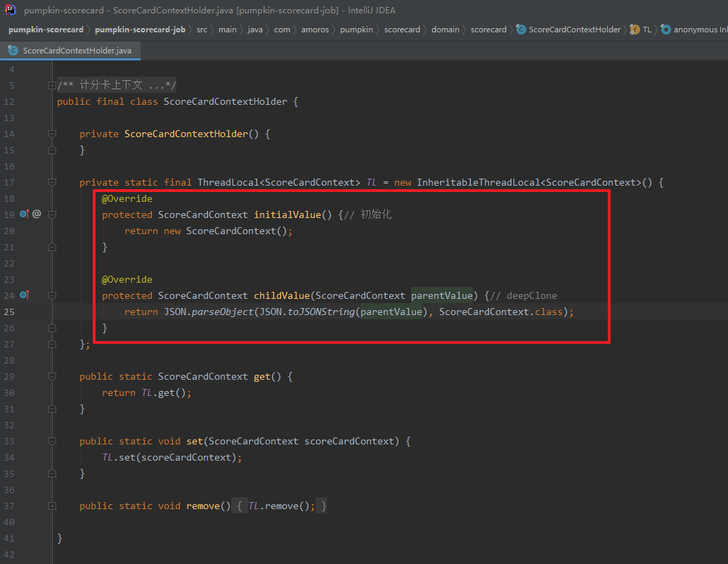This screenshot has height=564, width=728.
Task: Collapse the set() method fold on line 33
Action: tap(52, 441)
